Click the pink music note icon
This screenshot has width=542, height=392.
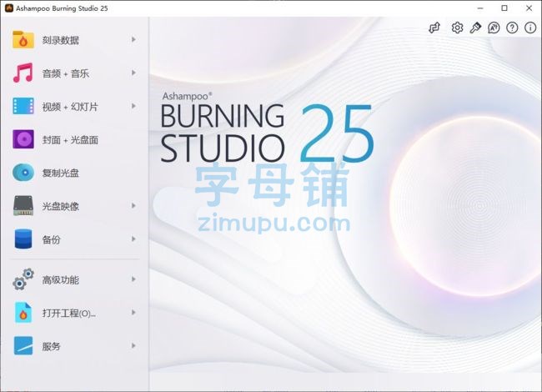[x=23, y=73]
